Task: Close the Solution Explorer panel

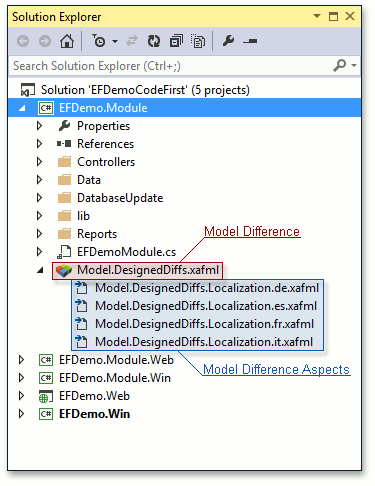Action: pyautogui.click(x=350, y=16)
